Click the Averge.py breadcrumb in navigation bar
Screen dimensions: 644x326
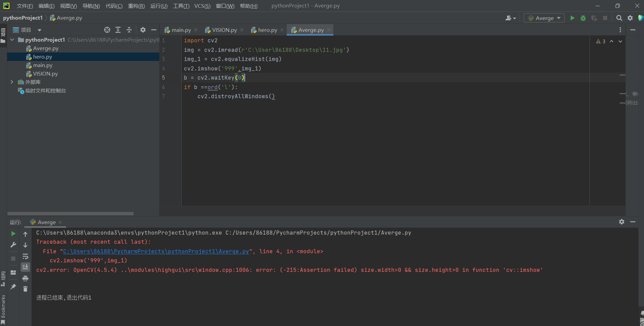66,18
